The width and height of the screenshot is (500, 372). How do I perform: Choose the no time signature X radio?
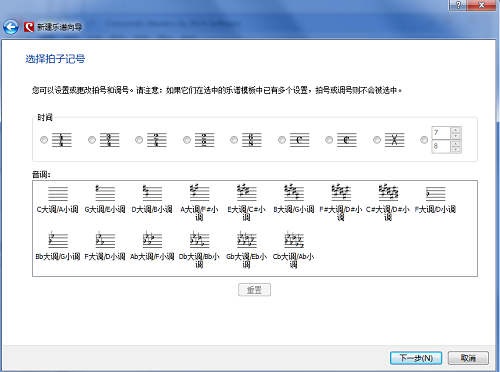(x=377, y=140)
